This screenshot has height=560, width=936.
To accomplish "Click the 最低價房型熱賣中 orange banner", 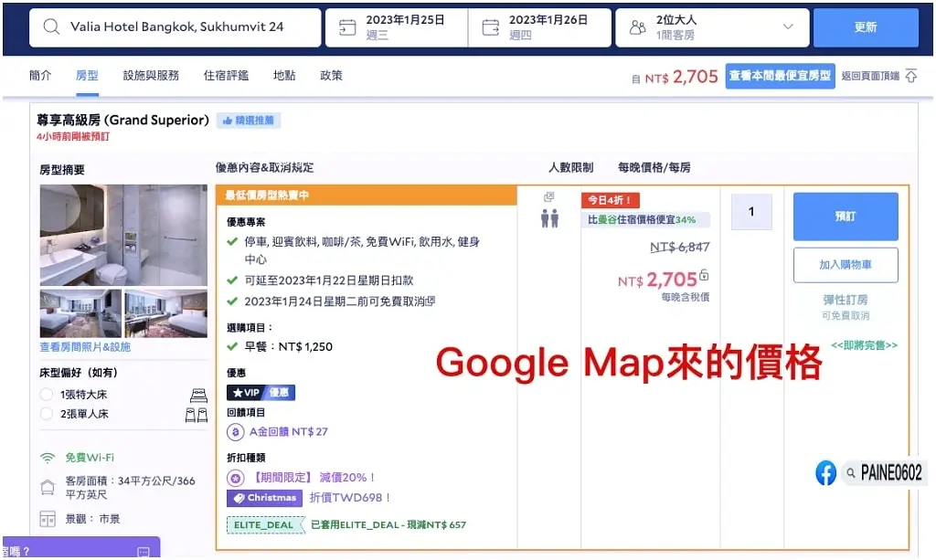I will tap(367, 195).
